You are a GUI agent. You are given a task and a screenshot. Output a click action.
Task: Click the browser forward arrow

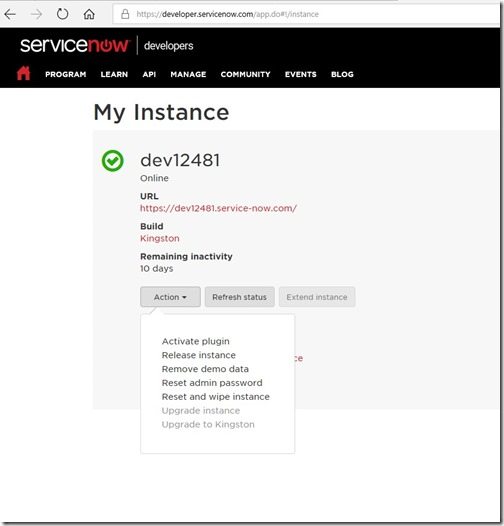[x=36, y=14]
